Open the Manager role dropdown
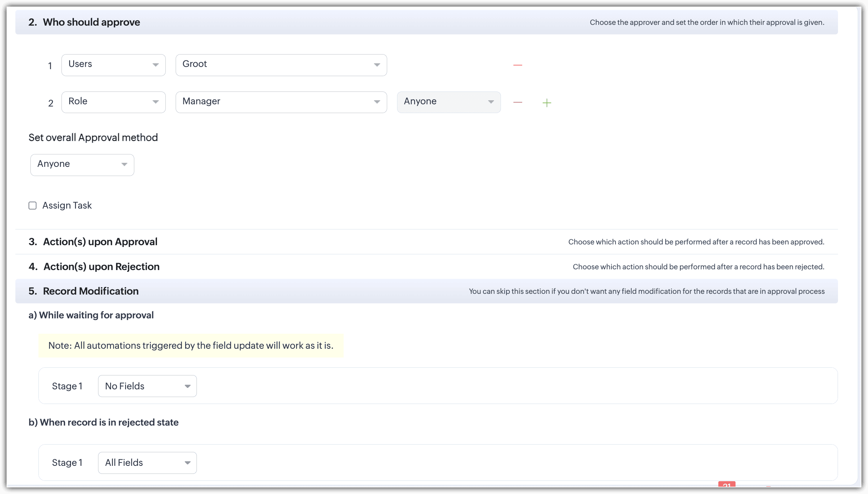 pyautogui.click(x=281, y=102)
